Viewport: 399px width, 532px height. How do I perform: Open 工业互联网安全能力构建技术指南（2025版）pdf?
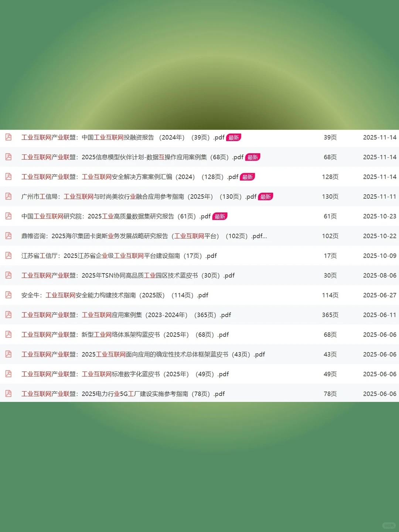point(115,295)
